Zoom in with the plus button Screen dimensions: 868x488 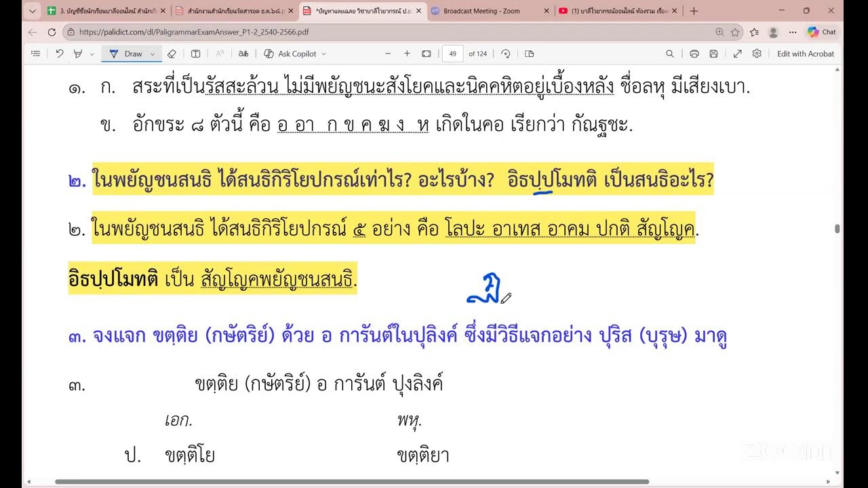point(407,54)
